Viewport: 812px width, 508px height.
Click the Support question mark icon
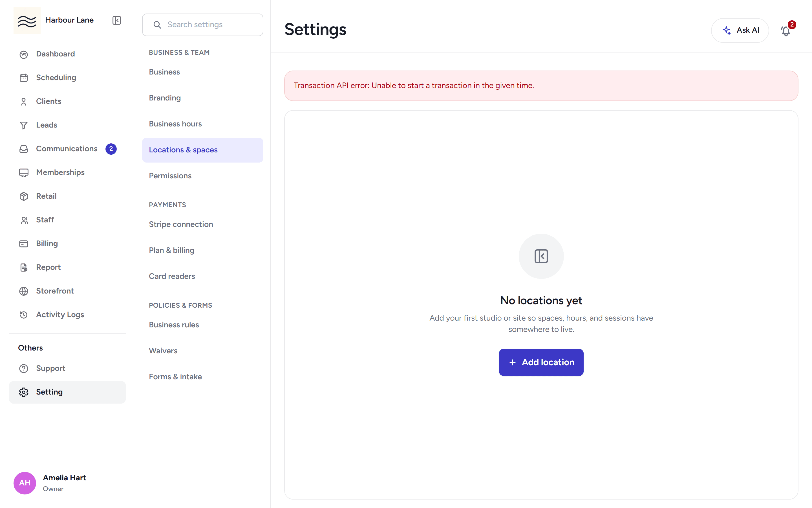[x=23, y=369]
